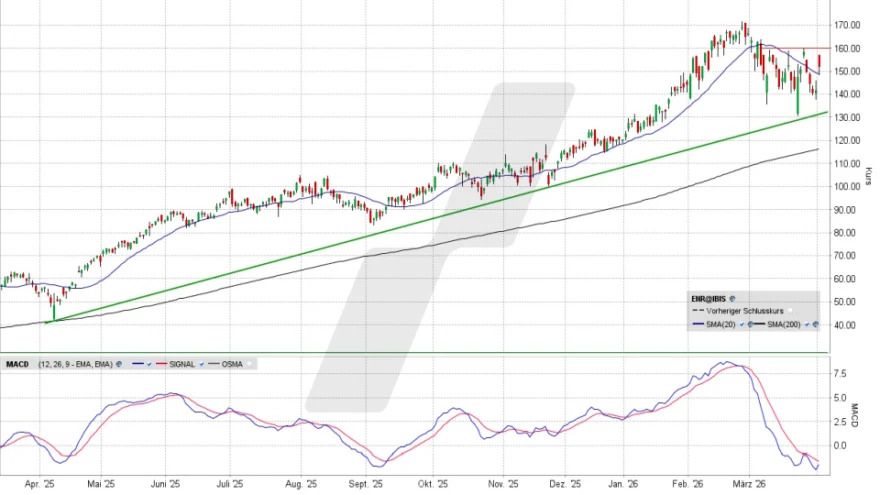This screenshot has height=495, width=880.
Task: Open settings icon next to EIIR@IBIS
Action: click(732, 298)
